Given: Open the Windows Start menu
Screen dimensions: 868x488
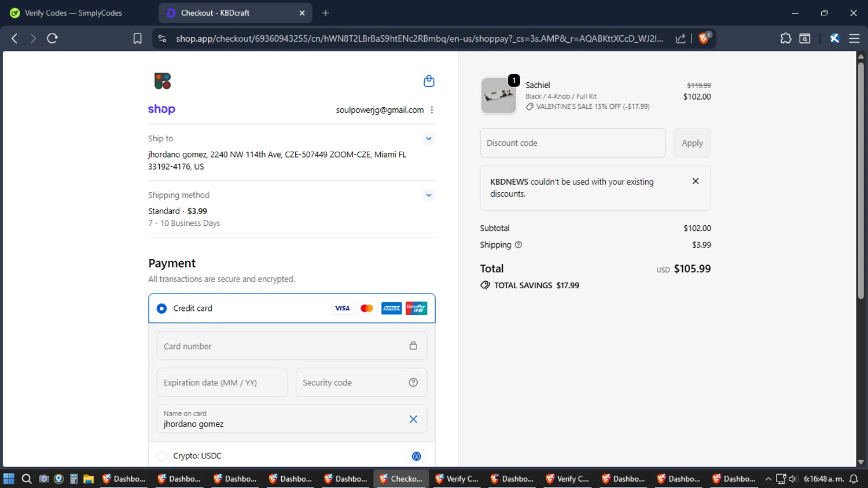Looking at the screenshot, I should (x=9, y=479).
